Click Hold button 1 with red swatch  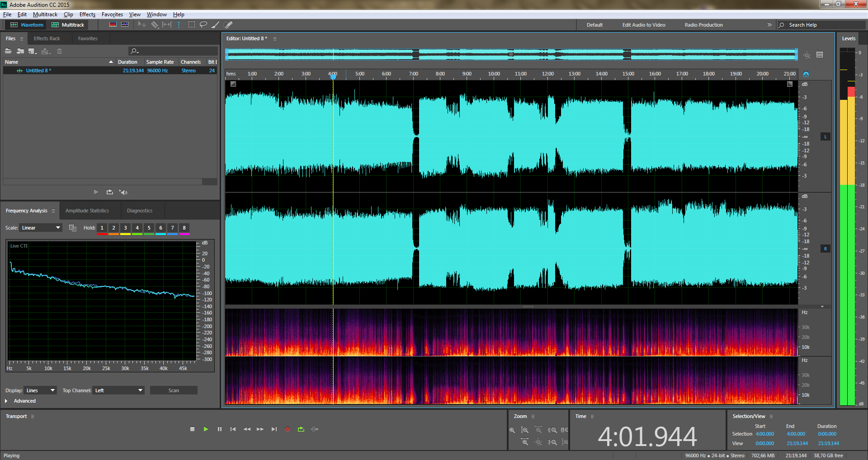coord(102,228)
